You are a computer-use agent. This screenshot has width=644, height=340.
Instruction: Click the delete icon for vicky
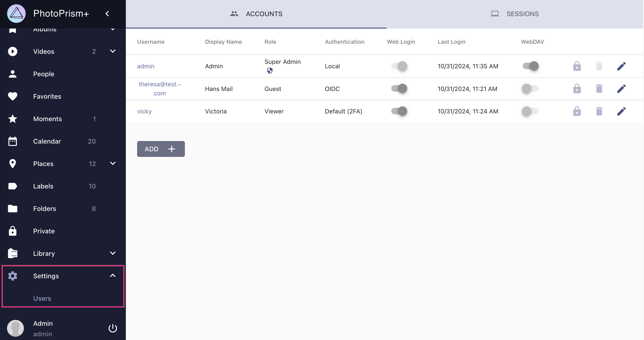coord(598,111)
